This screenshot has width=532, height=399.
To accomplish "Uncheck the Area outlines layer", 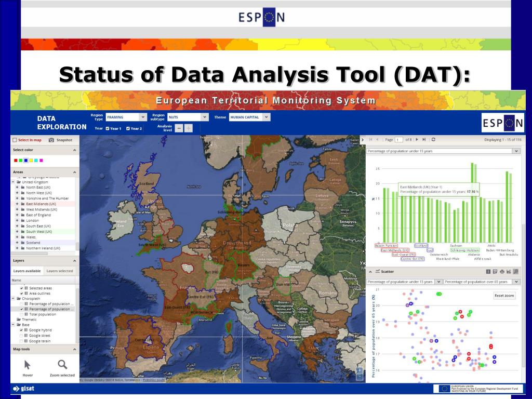I will coord(22,293).
